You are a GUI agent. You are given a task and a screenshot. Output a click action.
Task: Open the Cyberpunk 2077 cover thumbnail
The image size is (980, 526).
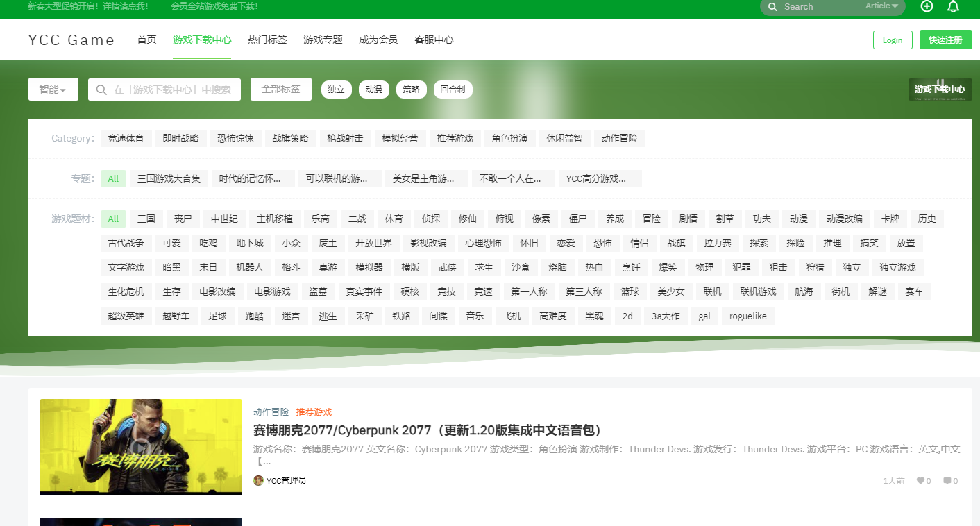click(141, 447)
